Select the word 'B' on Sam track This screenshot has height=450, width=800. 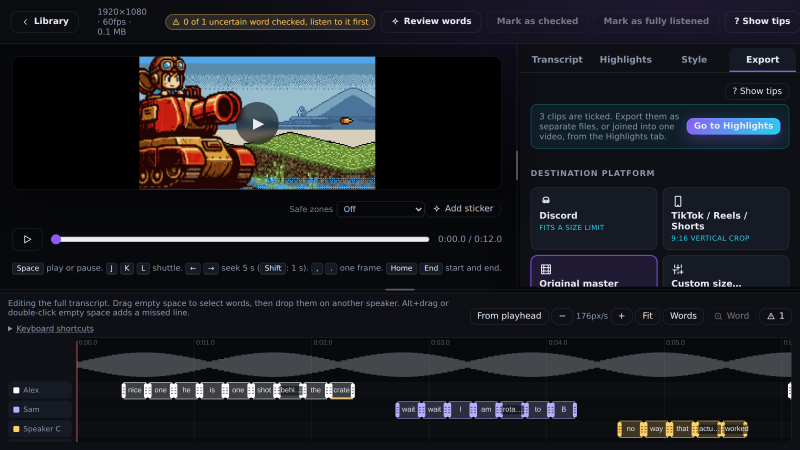(x=563, y=410)
